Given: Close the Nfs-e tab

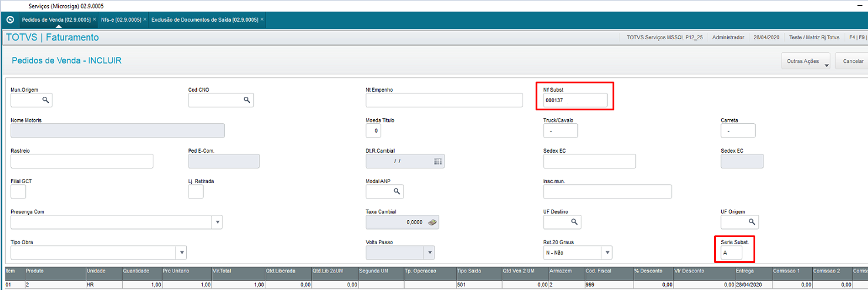Looking at the screenshot, I should click(x=144, y=19).
